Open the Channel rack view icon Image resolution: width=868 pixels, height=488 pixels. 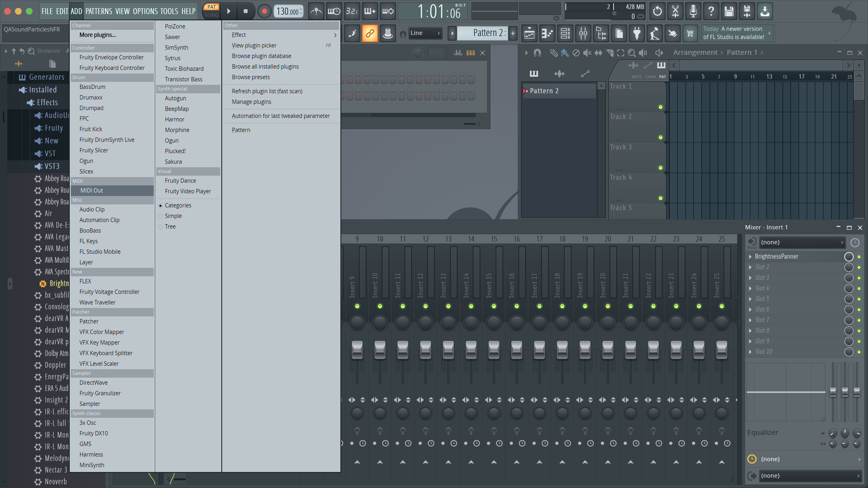click(x=565, y=33)
